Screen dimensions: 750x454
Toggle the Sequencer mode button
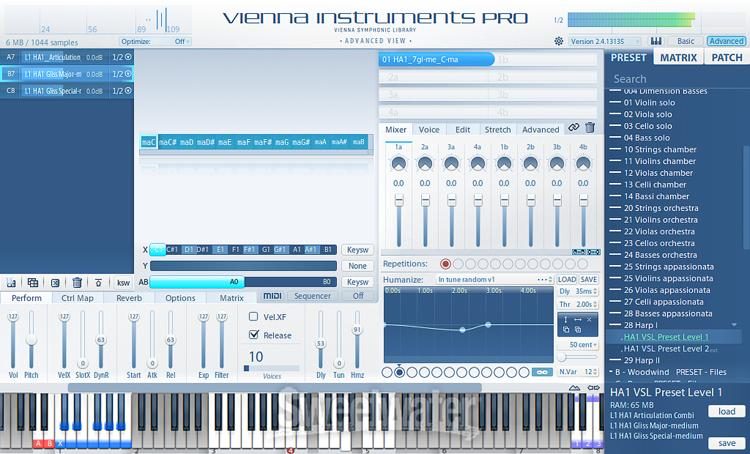[312, 296]
